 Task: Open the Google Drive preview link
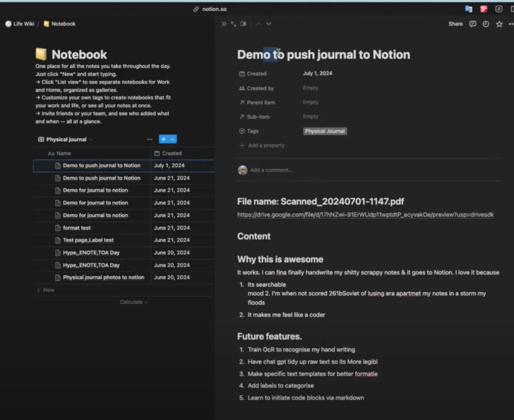tap(365, 214)
